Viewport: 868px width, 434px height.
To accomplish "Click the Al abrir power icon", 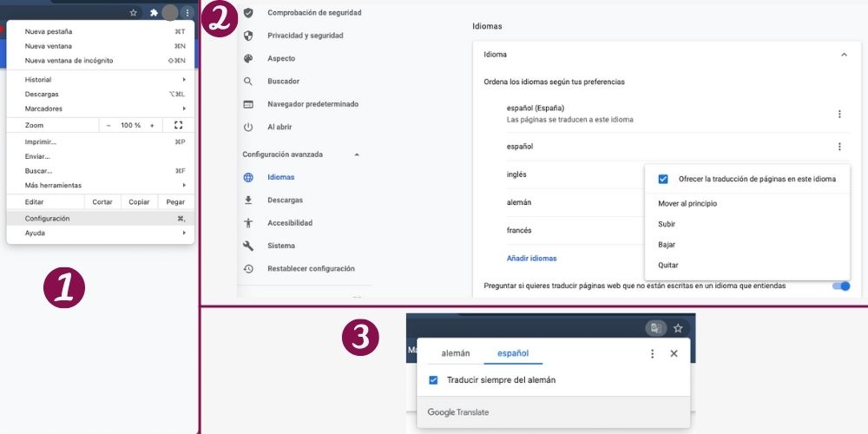I will point(248,127).
